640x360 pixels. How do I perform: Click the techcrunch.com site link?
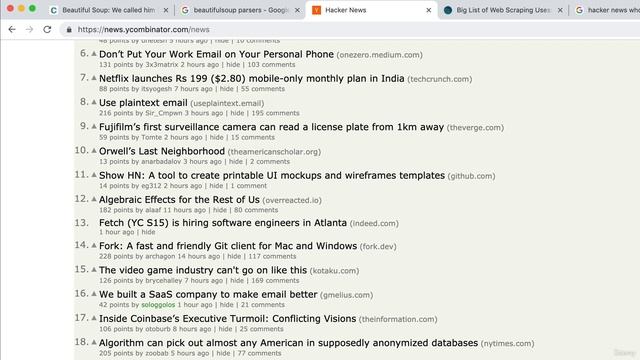point(440,79)
